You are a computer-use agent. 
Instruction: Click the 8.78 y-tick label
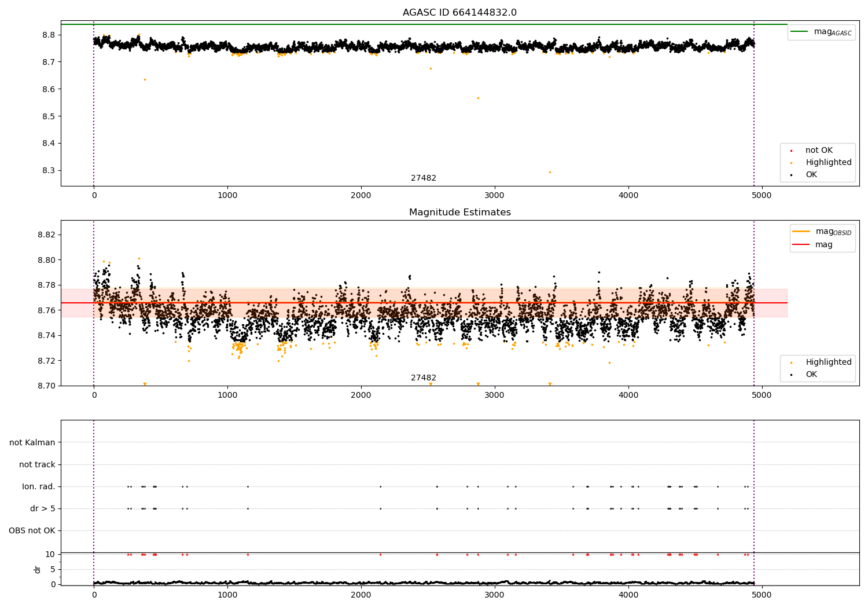[x=46, y=285]
